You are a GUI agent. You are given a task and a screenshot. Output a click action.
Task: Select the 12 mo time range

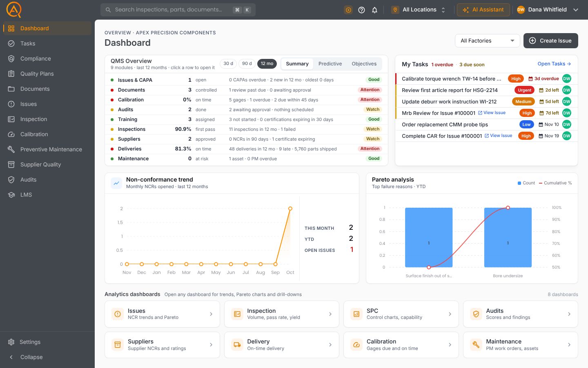coord(267,64)
